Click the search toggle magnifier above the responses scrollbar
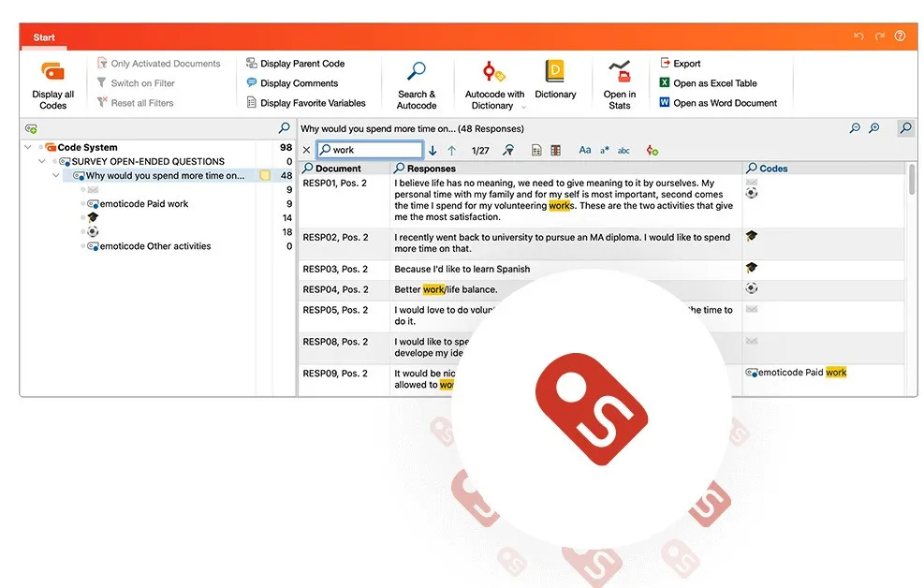 (905, 128)
